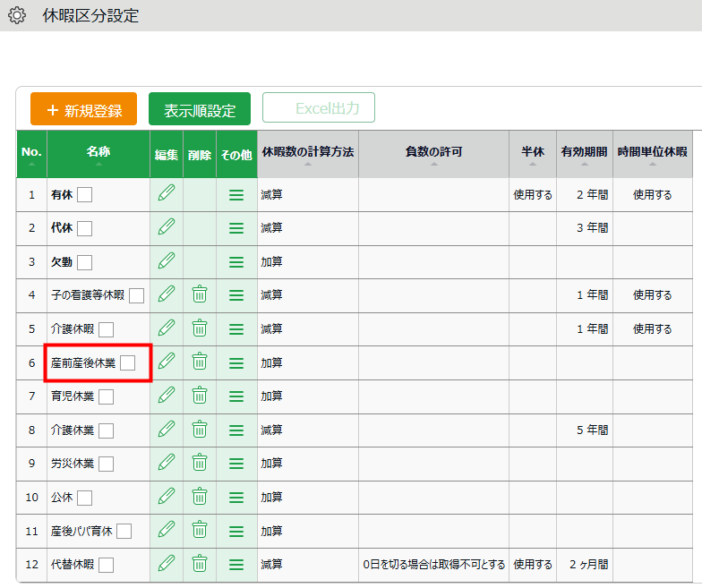Click hamburger menu in 欠勤 row

click(236, 262)
